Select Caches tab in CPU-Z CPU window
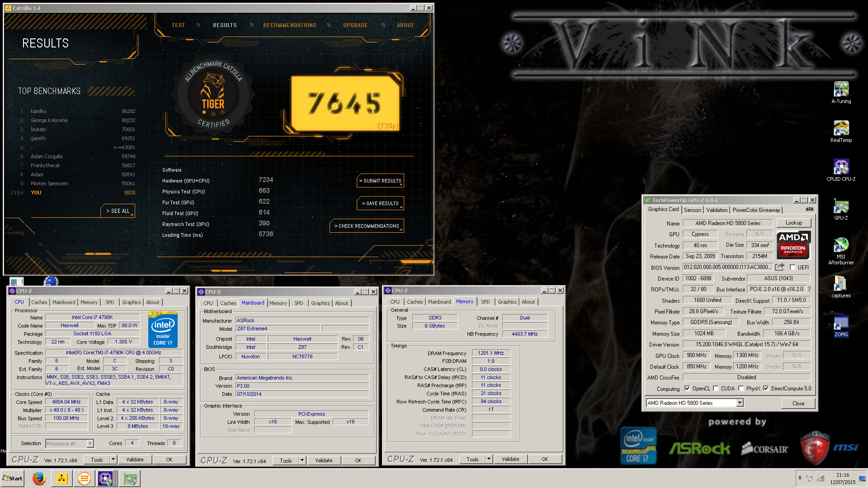This screenshot has width=868, height=488. (x=39, y=302)
